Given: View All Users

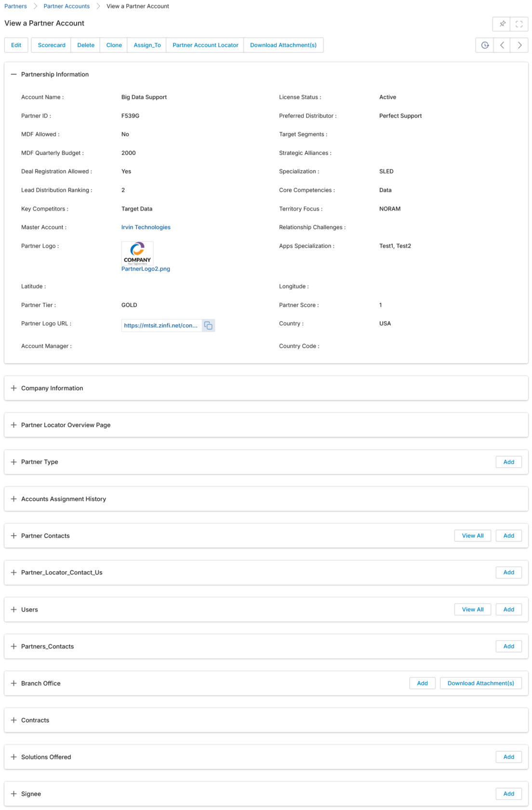Looking at the screenshot, I should (x=473, y=609).
